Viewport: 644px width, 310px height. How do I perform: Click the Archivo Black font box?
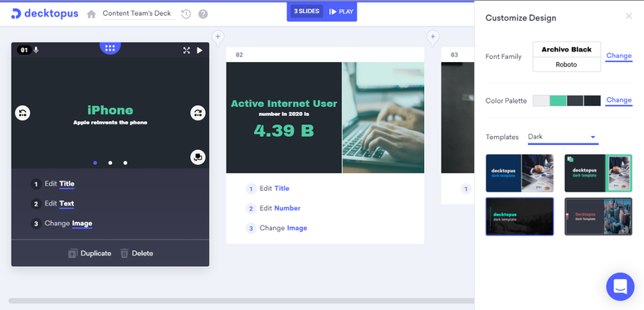click(x=567, y=50)
